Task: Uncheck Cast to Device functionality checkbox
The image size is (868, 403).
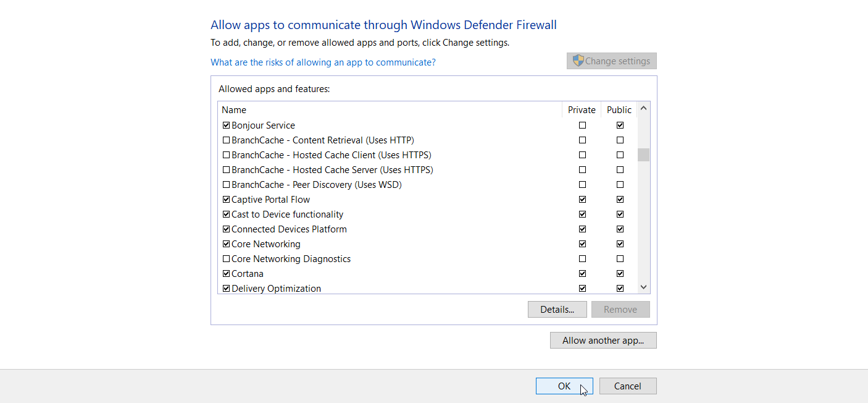Action: point(226,214)
